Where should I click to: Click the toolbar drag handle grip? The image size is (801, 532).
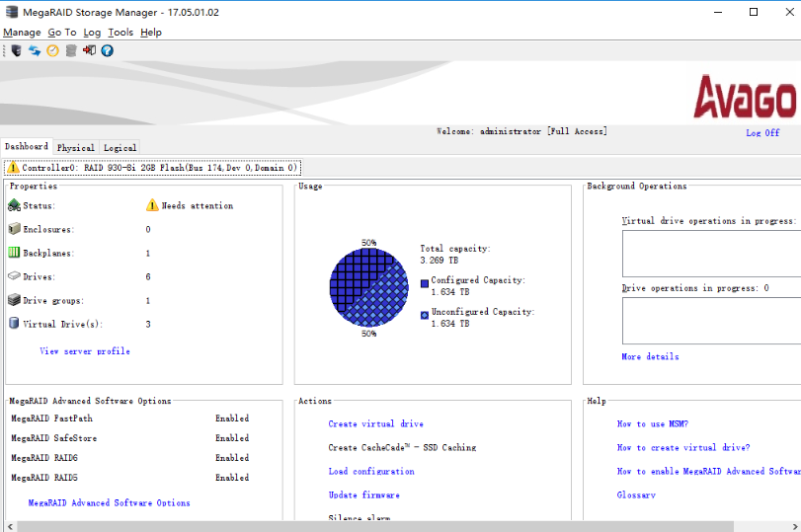coord(5,50)
